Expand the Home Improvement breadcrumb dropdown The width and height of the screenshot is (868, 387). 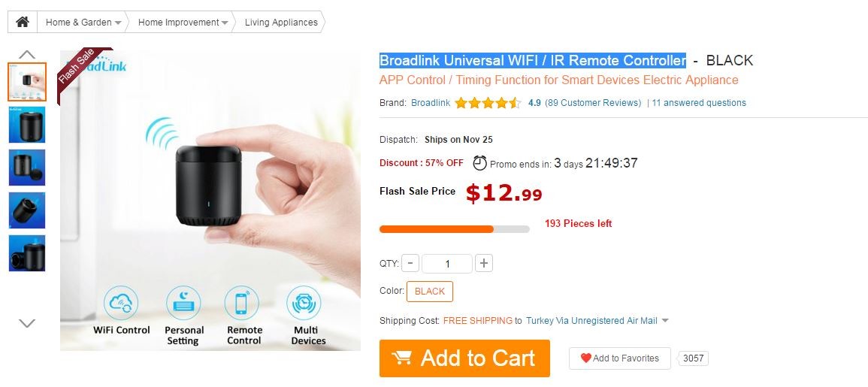pos(225,23)
